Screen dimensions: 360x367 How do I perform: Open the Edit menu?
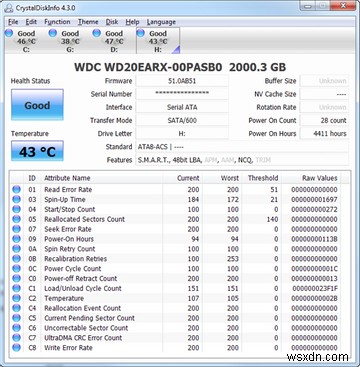pos(31,22)
